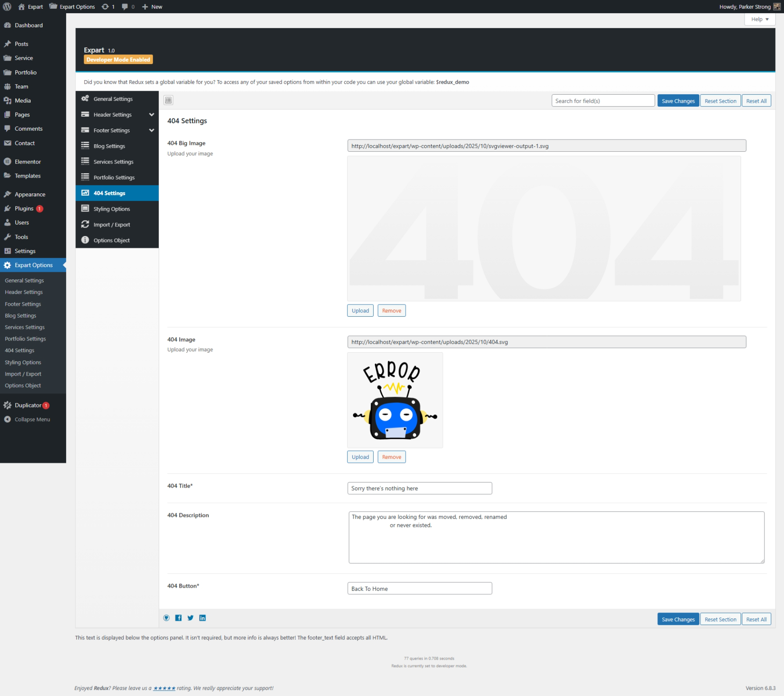Click the Search for field(s) box
The width and height of the screenshot is (784, 696).
(603, 101)
